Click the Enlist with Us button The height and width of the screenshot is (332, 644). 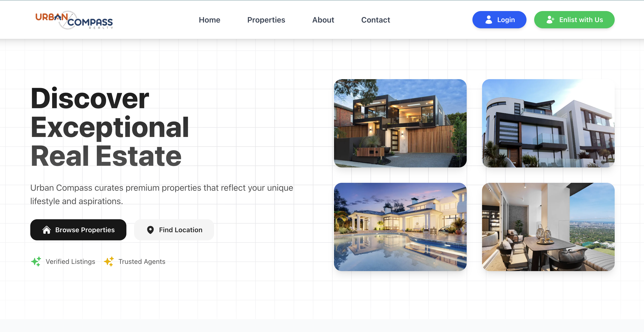pos(574,19)
